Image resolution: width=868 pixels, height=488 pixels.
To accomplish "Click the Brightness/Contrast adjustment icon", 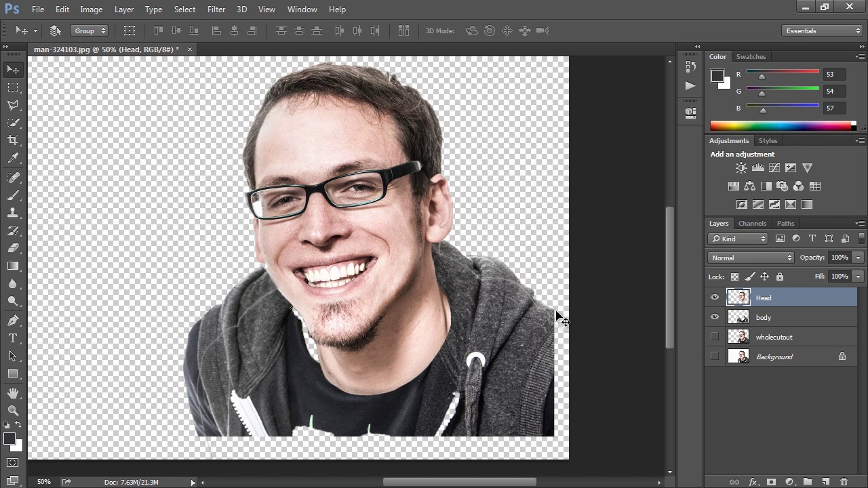I will pyautogui.click(x=741, y=167).
